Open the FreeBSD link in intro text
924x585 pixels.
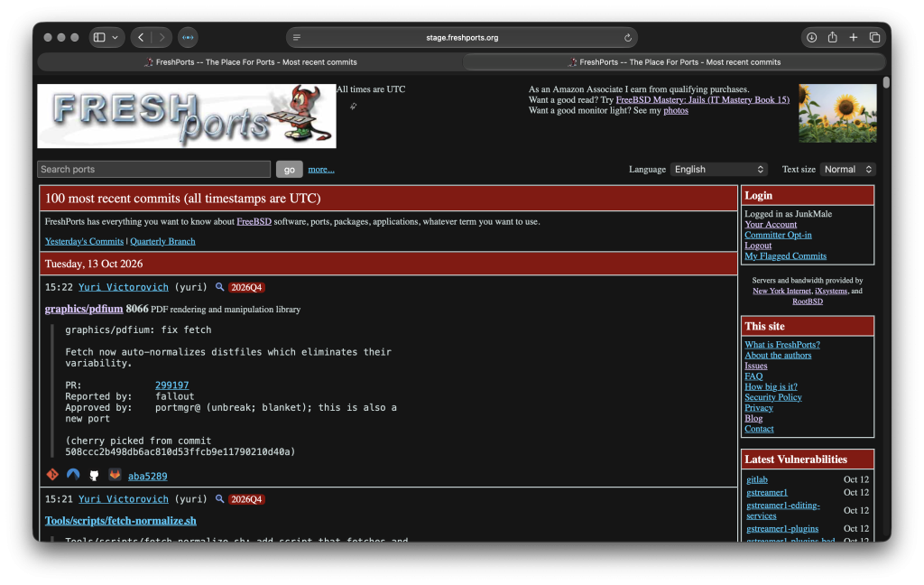[254, 222]
